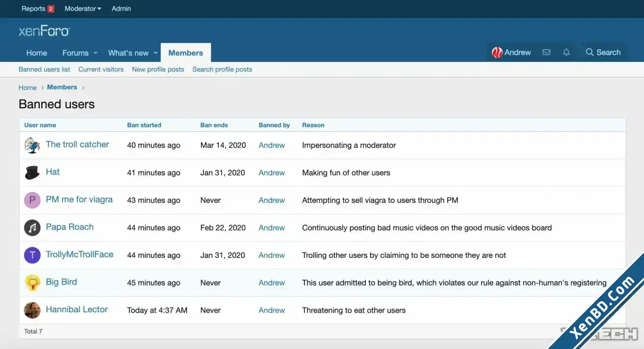Click Andrew in Papa Roach row
The width and height of the screenshot is (644, 349).
[x=272, y=228]
